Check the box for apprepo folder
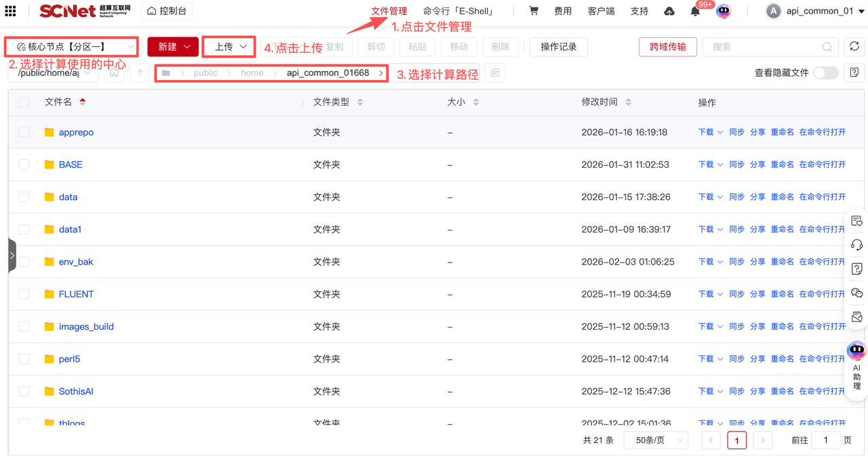This screenshot has height=458, width=868. (x=24, y=132)
